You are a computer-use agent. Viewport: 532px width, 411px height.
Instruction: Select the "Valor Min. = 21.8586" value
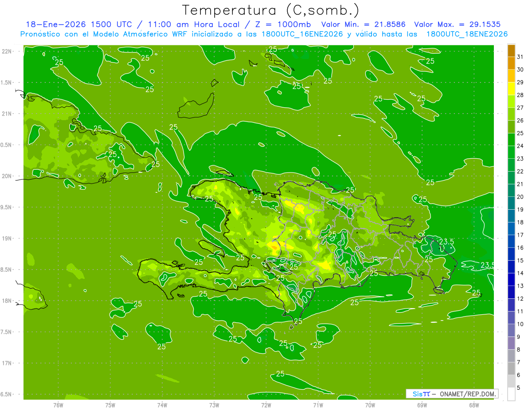click(364, 24)
